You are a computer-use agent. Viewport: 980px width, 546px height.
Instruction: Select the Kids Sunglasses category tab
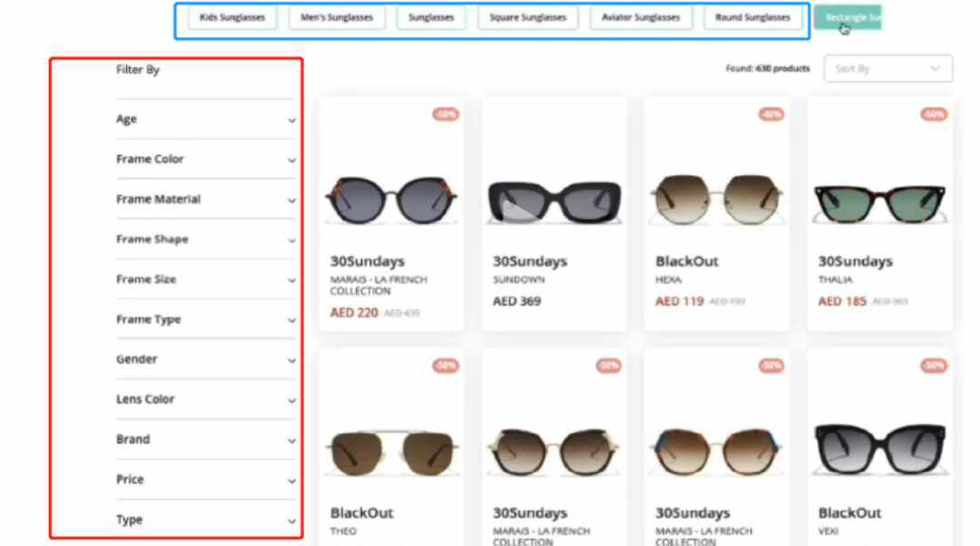[x=232, y=17]
